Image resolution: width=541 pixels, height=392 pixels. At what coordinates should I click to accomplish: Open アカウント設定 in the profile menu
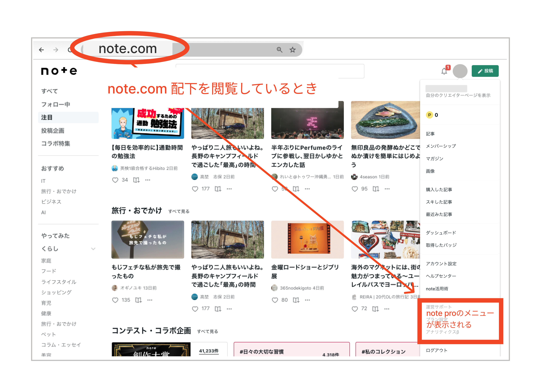(x=441, y=264)
